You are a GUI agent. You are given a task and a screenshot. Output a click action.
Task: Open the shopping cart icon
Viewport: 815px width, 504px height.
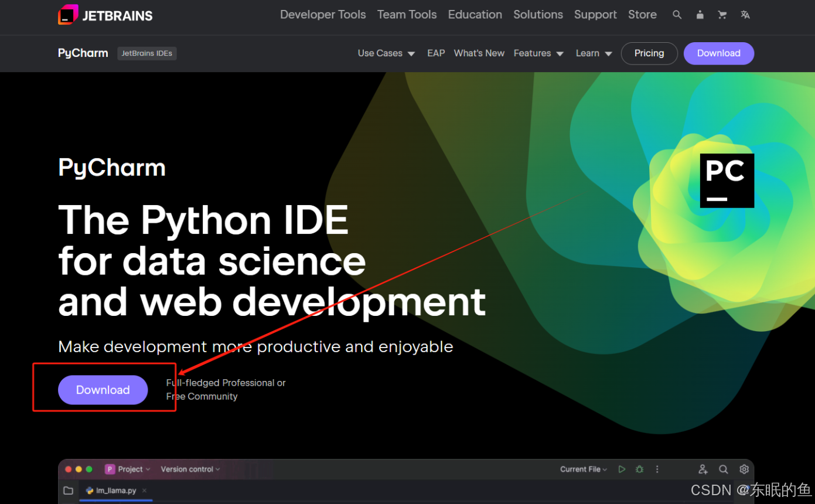click(x=722, y=15)
